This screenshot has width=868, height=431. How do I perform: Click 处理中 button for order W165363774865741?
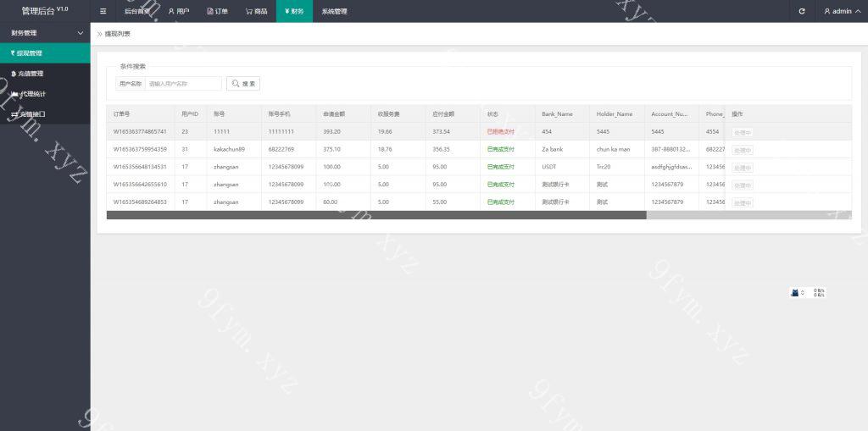pos(743,132)
